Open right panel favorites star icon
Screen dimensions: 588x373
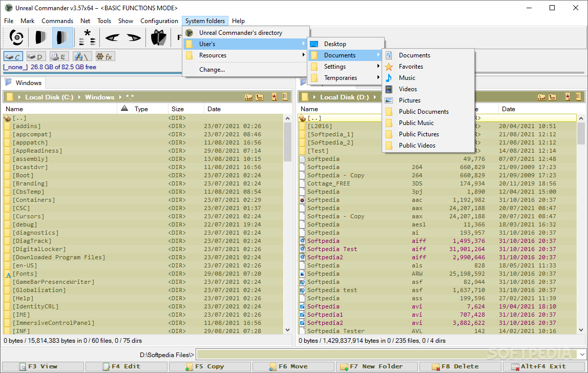(x=568, y=97)
